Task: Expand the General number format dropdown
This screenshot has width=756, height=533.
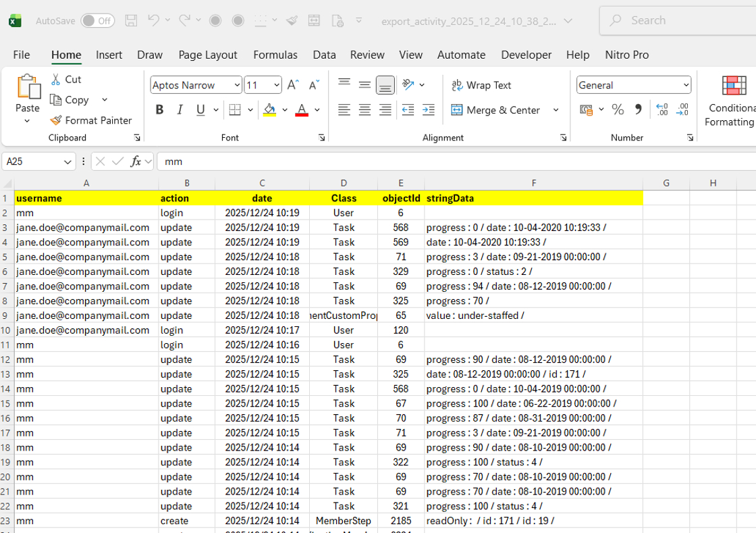Action: click(x=686, y=85)
